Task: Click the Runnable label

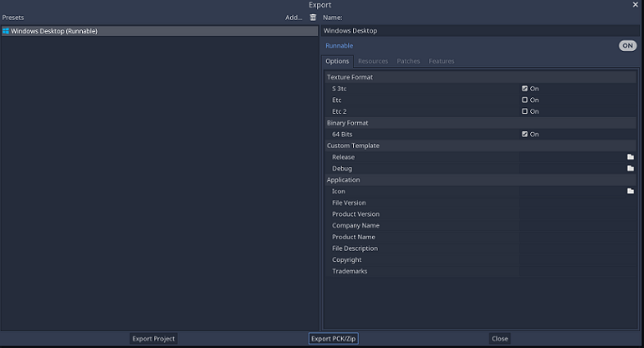Action: 340,46
